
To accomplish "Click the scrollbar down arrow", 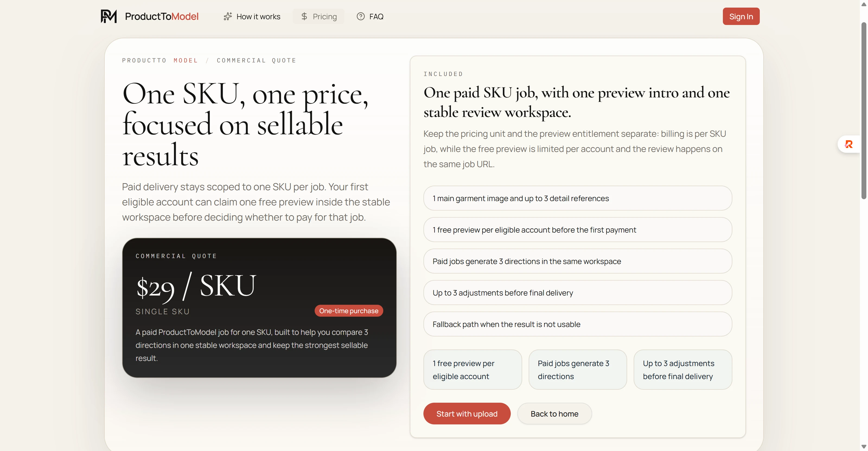I will tap(864, 447).
